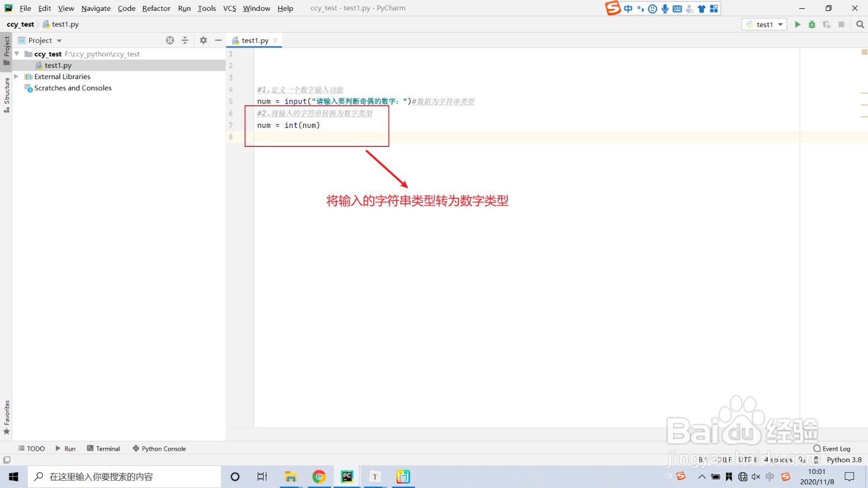Open the Window menu
868x488 pixels.
coord(257,8)
